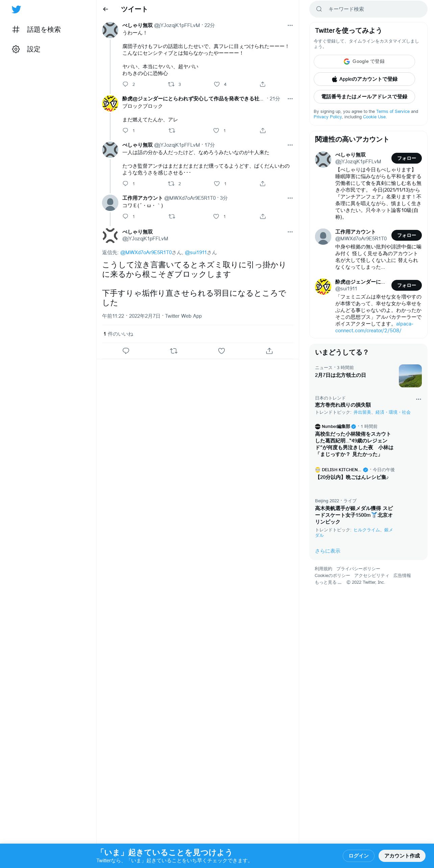Open more options on the main tweet

(x=290, y=232)
